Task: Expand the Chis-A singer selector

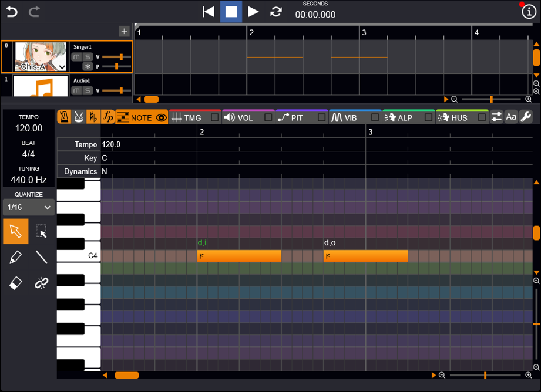Action: coord(62,67)
